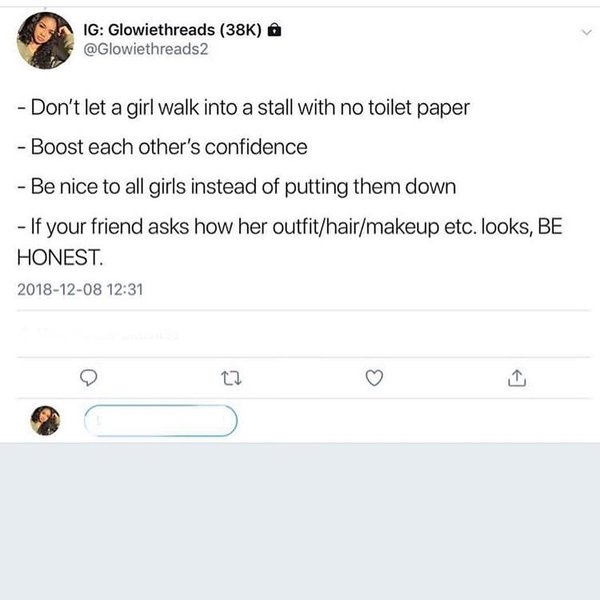Click the word "HONEST." ending the tweet

coord(60,258)
